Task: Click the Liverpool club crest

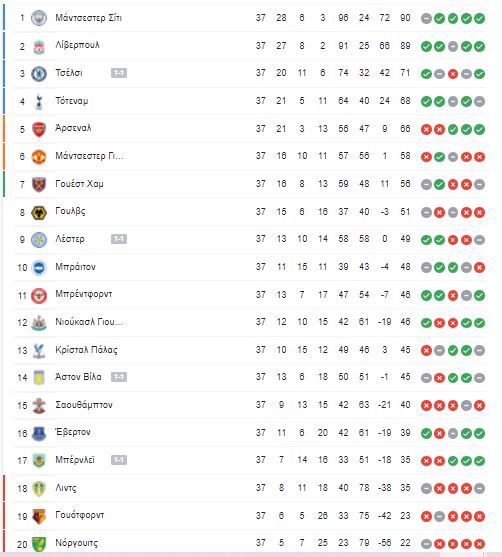Action: 39,46
